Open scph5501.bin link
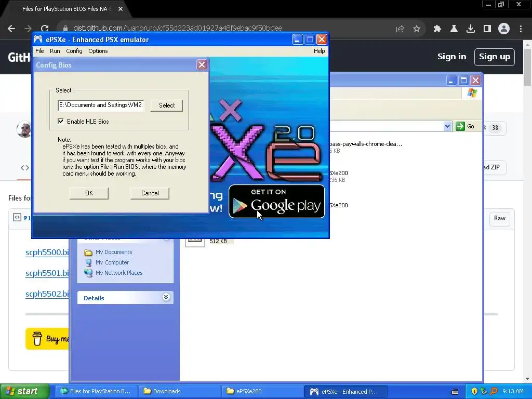The width and height of the screenshot is (532, 399). coord(47,273)
